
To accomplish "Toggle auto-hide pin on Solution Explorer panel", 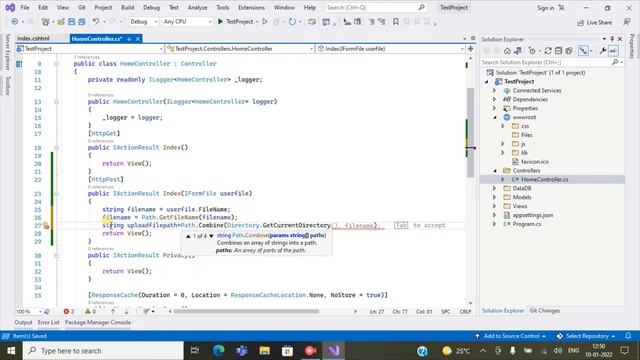I will (x=612, y=39).
